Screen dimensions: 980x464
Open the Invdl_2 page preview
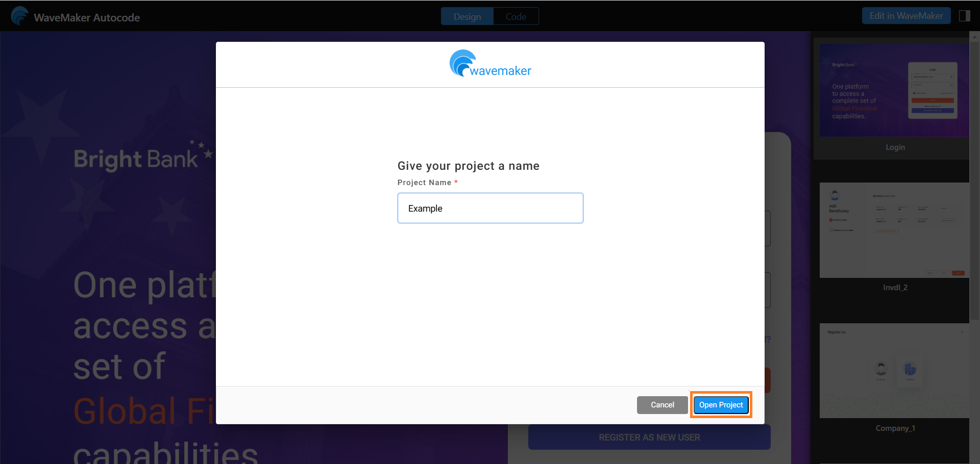click(894, 230)
